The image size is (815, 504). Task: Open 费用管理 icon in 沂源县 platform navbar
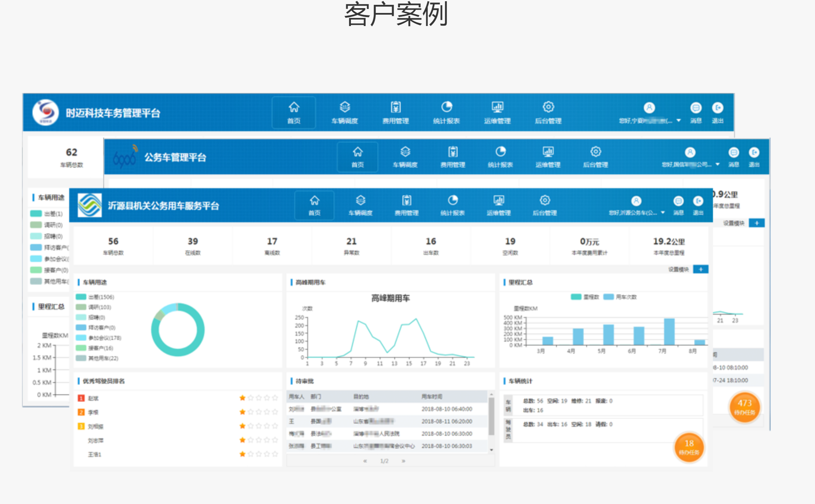point(406,201)
